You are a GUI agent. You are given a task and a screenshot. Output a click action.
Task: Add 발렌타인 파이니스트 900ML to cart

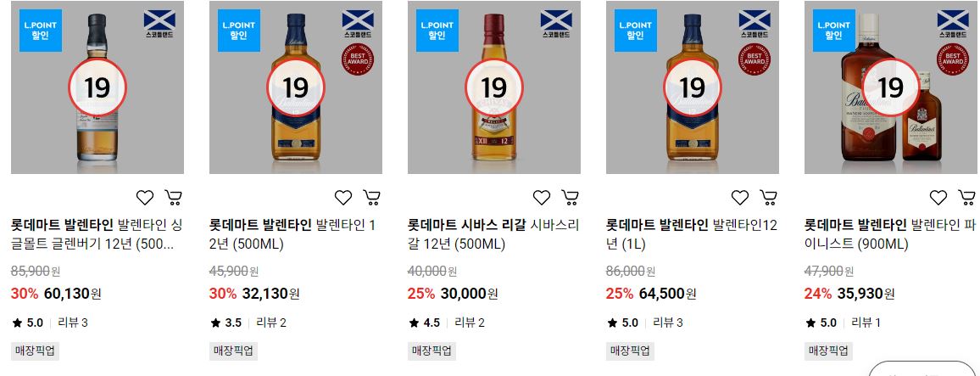pos(967,198)
